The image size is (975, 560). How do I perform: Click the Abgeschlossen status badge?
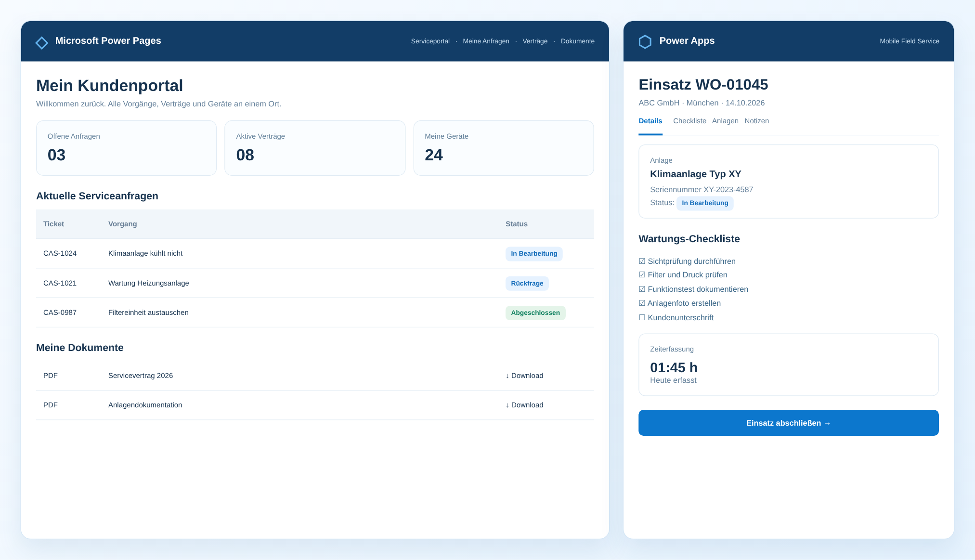coord(535,313)
